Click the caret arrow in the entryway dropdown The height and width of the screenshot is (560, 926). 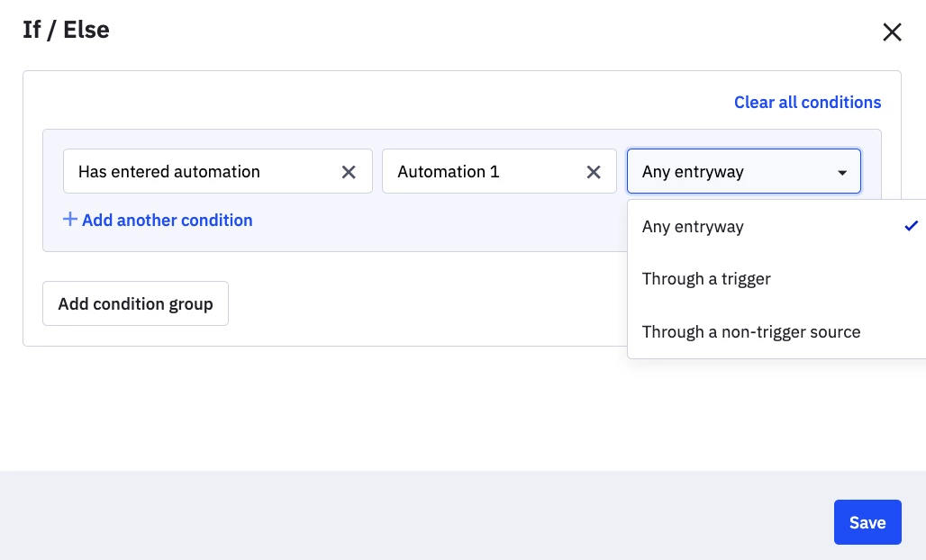(x=842, y=172)
